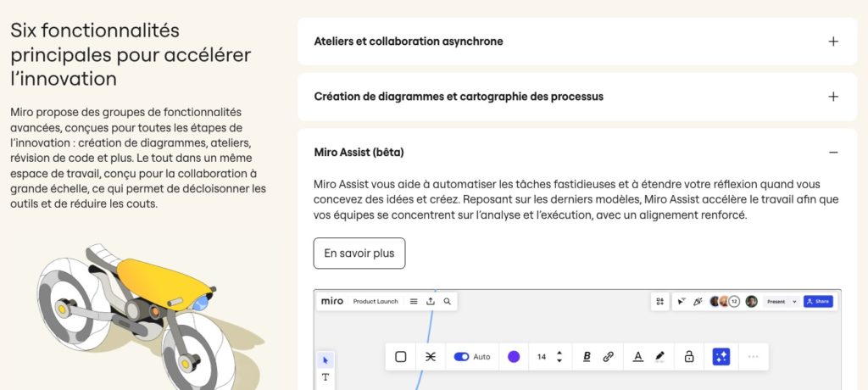Click the line style crossed icon

pos(430,357)
